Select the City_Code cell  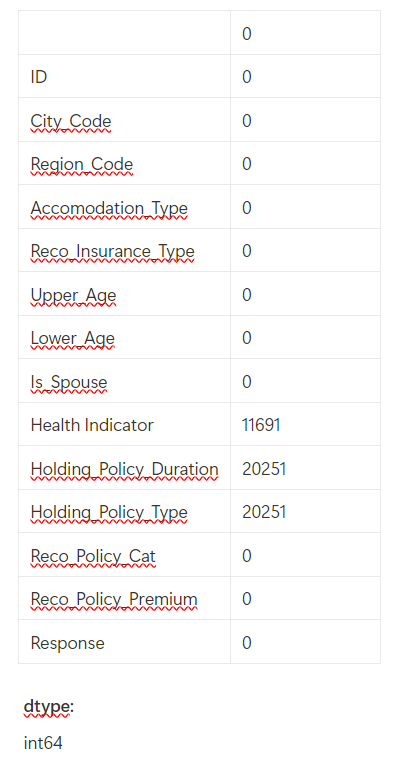click(x=71, y=121)
